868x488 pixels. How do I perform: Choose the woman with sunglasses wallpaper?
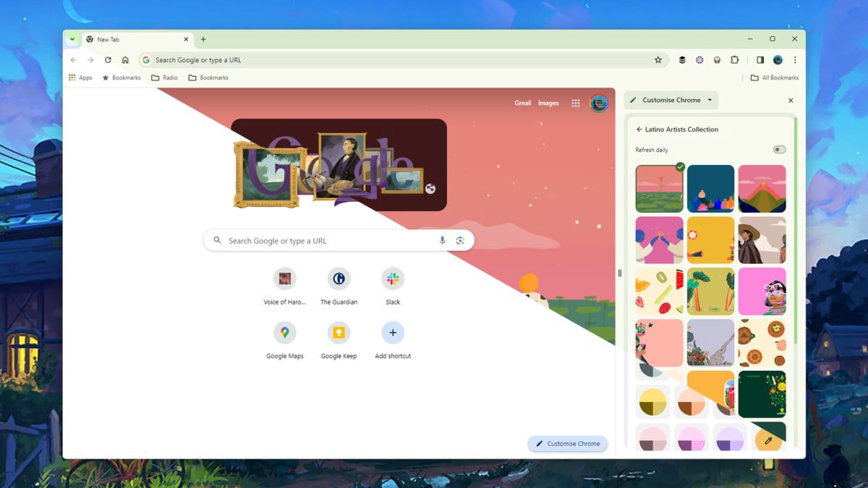[762, 291]
